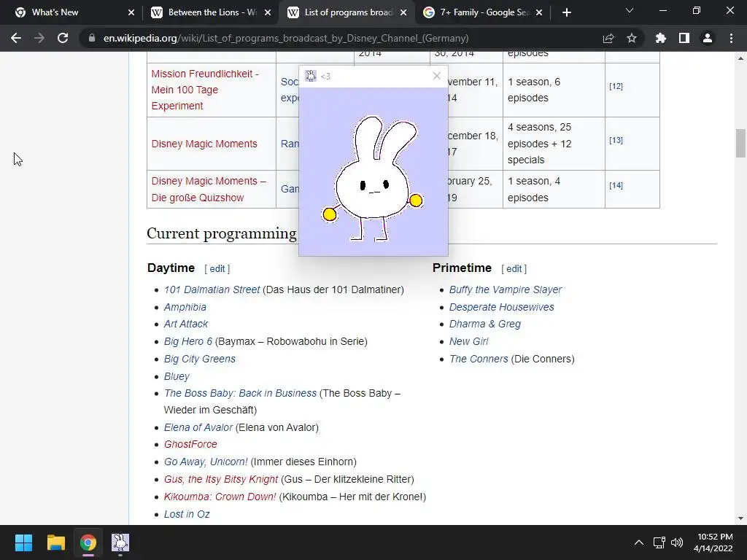The width and height of the screenshot is (747, 560).
Task: Open Gus, the Itsy Bitsy Knight link
Action: pos(221,479)
